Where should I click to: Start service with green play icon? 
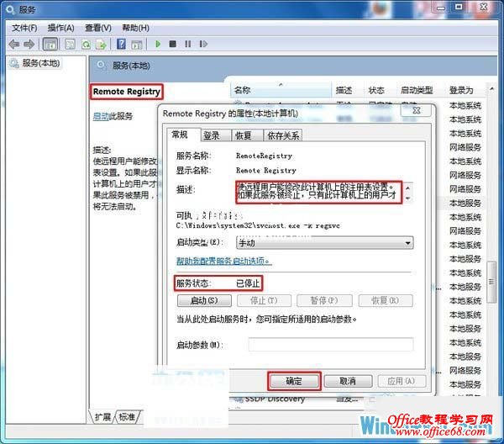click(158, 44)
